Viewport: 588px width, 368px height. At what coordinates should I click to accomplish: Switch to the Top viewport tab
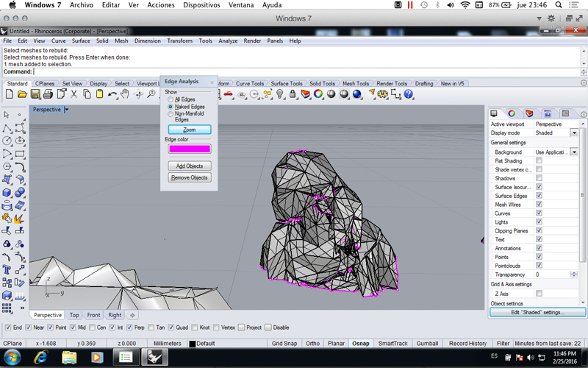coord(74,315)
